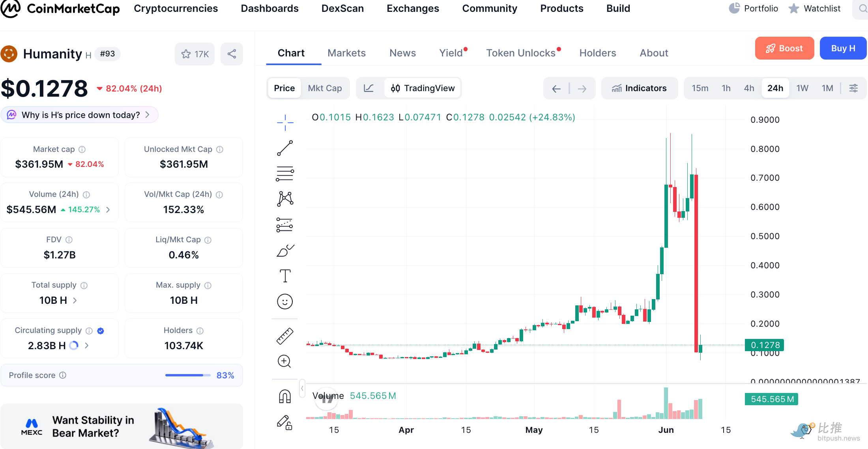
Task: Set chart interval to 1h
Action: 726,88
